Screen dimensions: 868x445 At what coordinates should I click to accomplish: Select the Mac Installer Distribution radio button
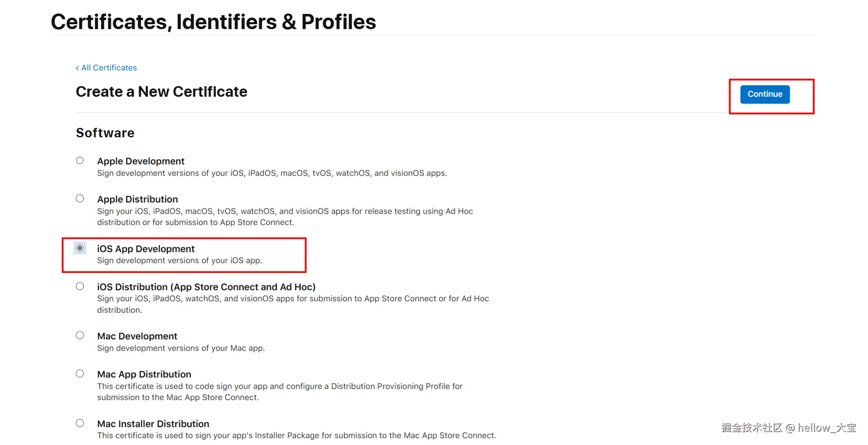point(80,423)
